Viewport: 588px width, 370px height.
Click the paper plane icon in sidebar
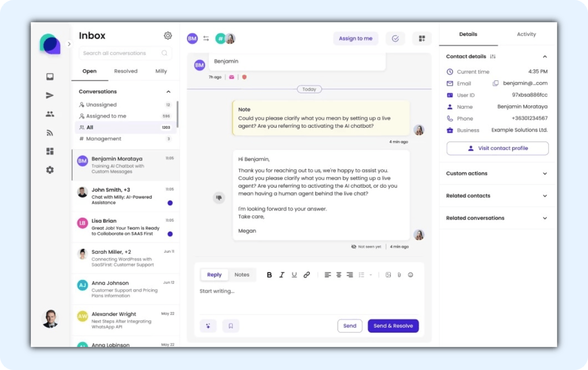tap(50, 95)
